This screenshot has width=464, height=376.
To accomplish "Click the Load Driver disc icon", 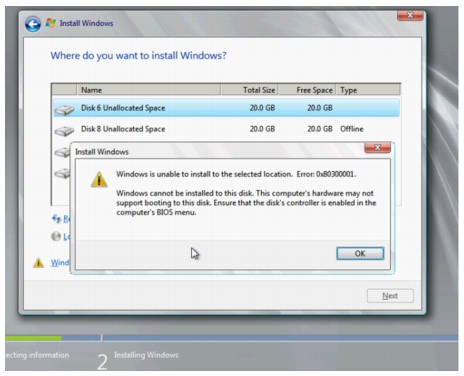I will pyautogui.click(x=56, y=236).
